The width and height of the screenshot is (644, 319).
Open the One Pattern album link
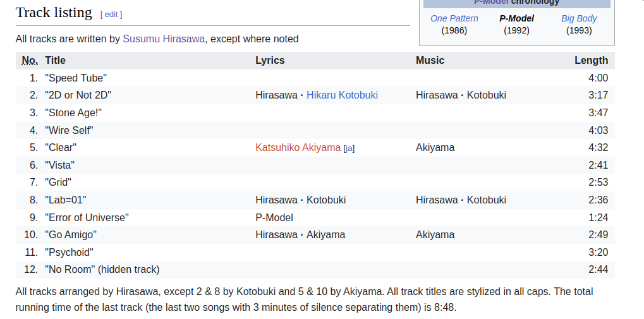454,18
